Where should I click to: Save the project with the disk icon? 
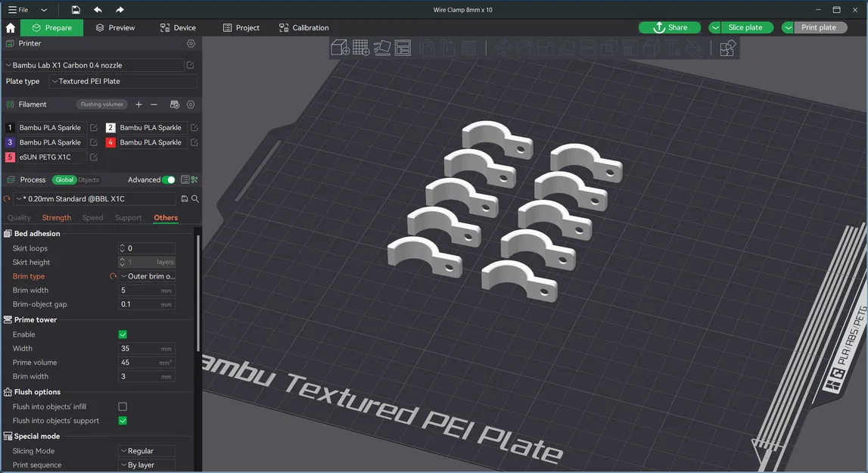tap(76, 9)
